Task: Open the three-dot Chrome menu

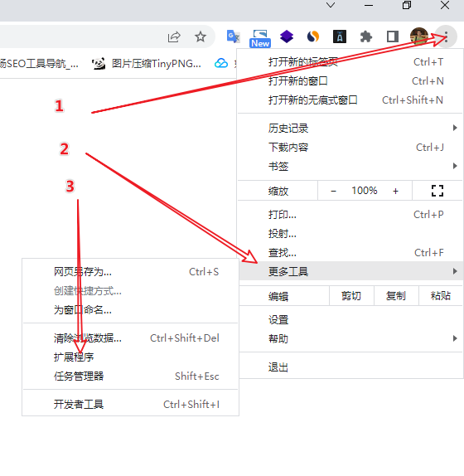Action: click(446, 37)
